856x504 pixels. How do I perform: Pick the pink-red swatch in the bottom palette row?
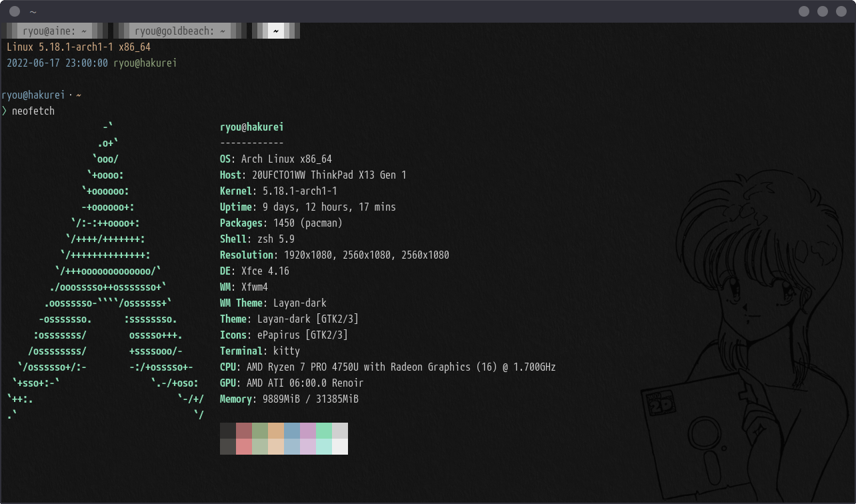[x=244, y=447]
